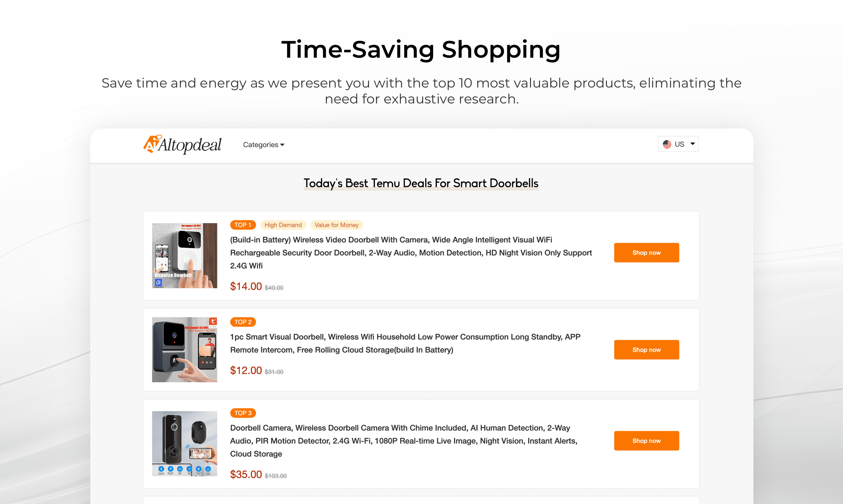The height and width of the screenshot is (504, 843).
Task: Open the Build-in Battery Wireless Video Doorbell title
Action: pyautogui.click(x=411, y=252)
